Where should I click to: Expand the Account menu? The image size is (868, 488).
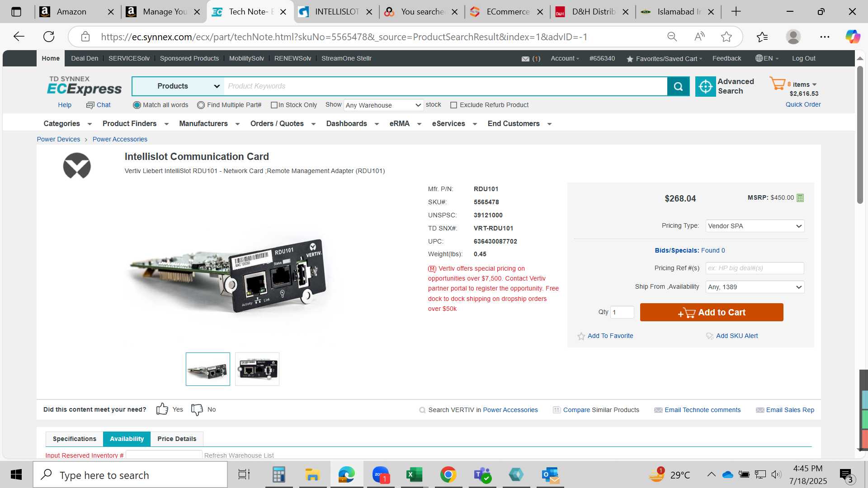pos(565,58)
